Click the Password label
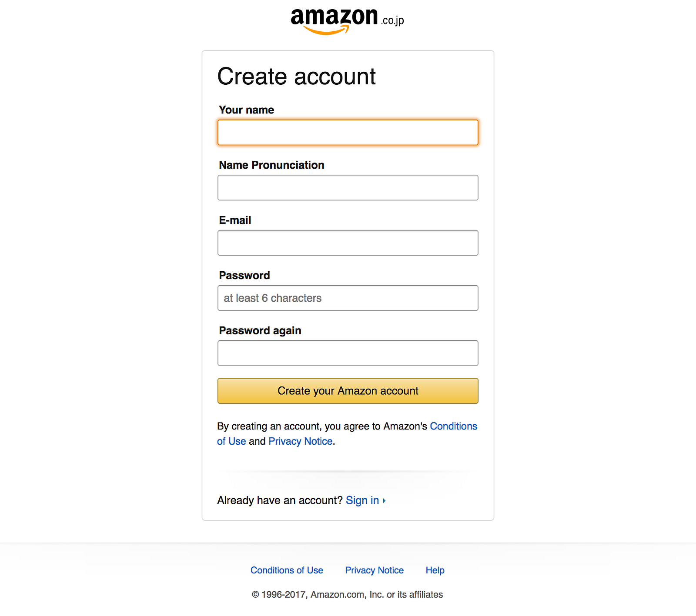 click(244, 276)
